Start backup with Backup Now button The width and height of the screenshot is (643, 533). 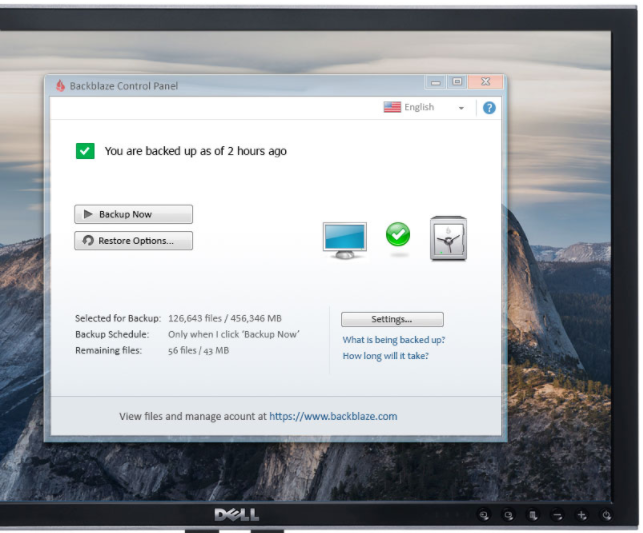coord(133,214)
